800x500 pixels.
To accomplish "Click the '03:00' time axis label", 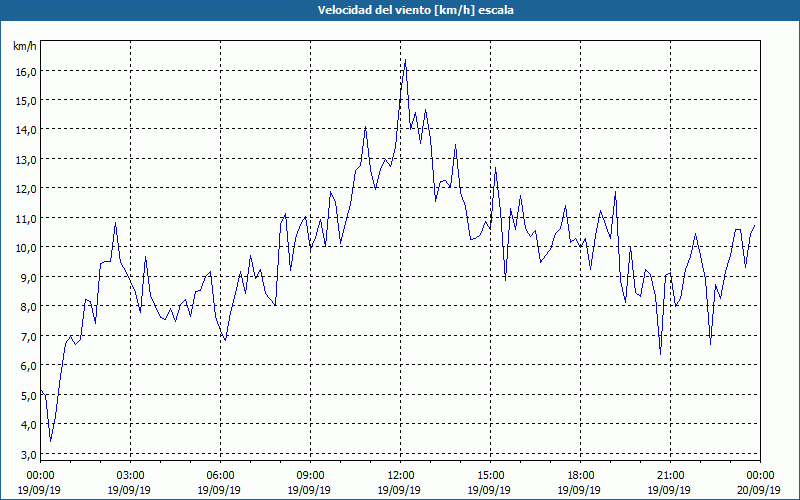I will [131, 476].
